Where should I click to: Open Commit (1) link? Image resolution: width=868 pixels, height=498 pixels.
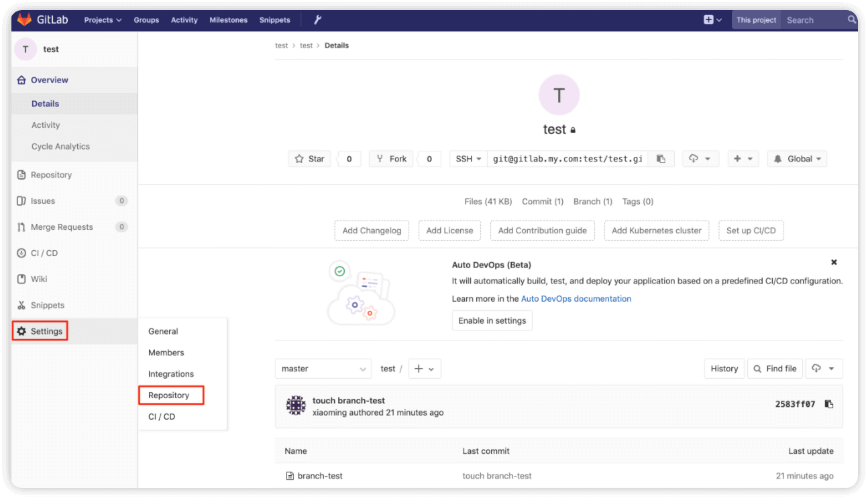tap(542, 202)
